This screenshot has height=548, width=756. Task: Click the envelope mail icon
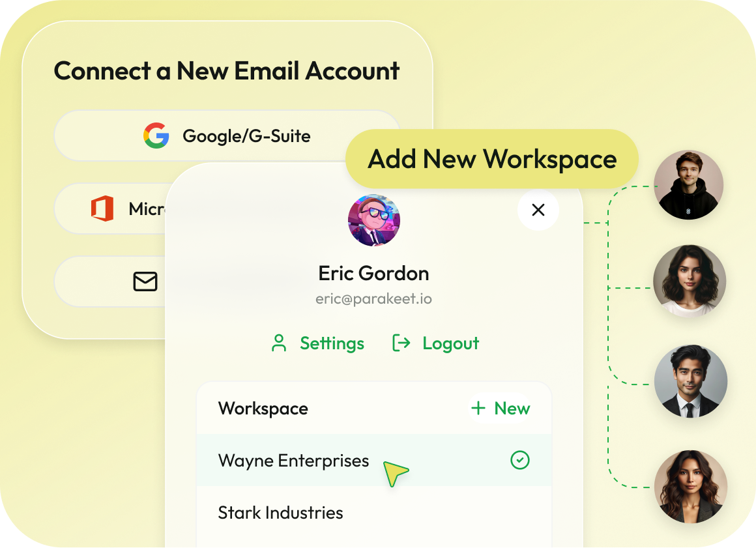click(145, 281)
